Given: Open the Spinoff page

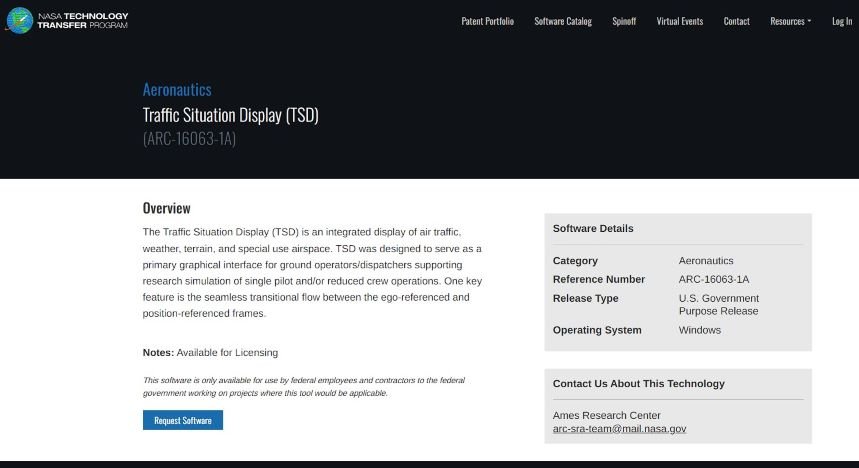Looking at the screenshot, I should (x=624, y=21).
